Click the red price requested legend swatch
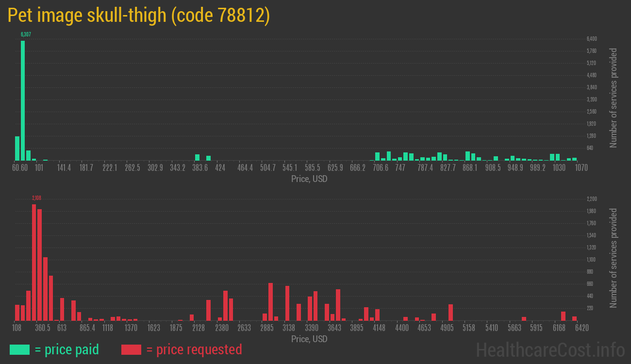This screenshot has height=364, width=631. pyautogui.click(x=131, y=349)
